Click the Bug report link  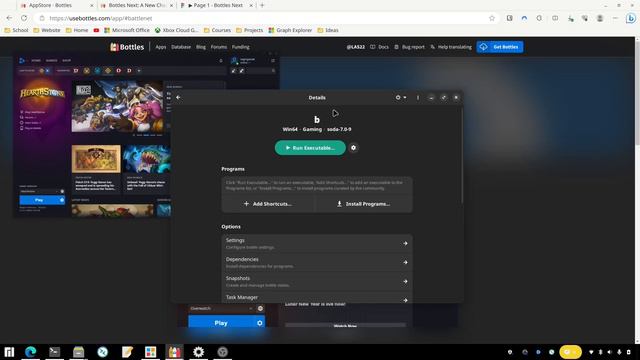409,47
